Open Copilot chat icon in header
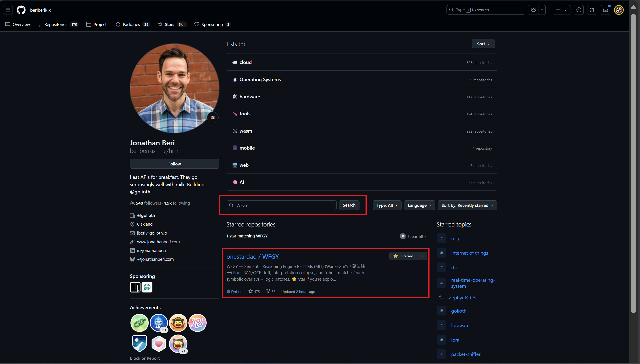 click(x=534, y=10)
